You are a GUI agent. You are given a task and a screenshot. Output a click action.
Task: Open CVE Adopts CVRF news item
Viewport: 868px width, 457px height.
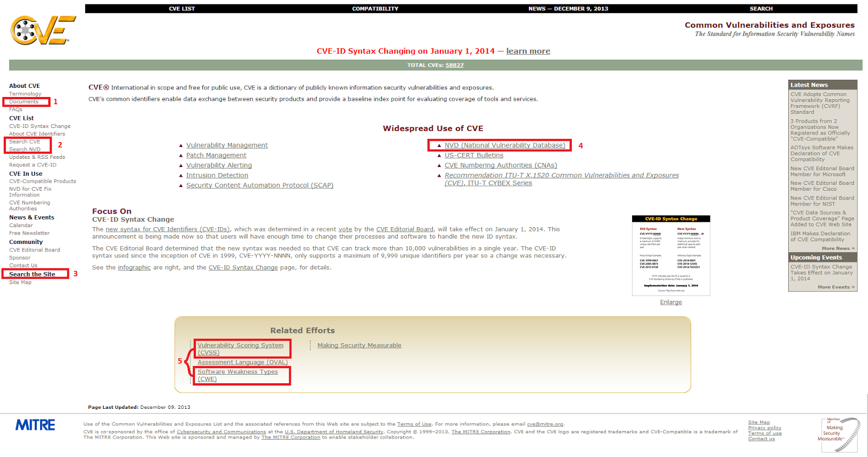820,103
